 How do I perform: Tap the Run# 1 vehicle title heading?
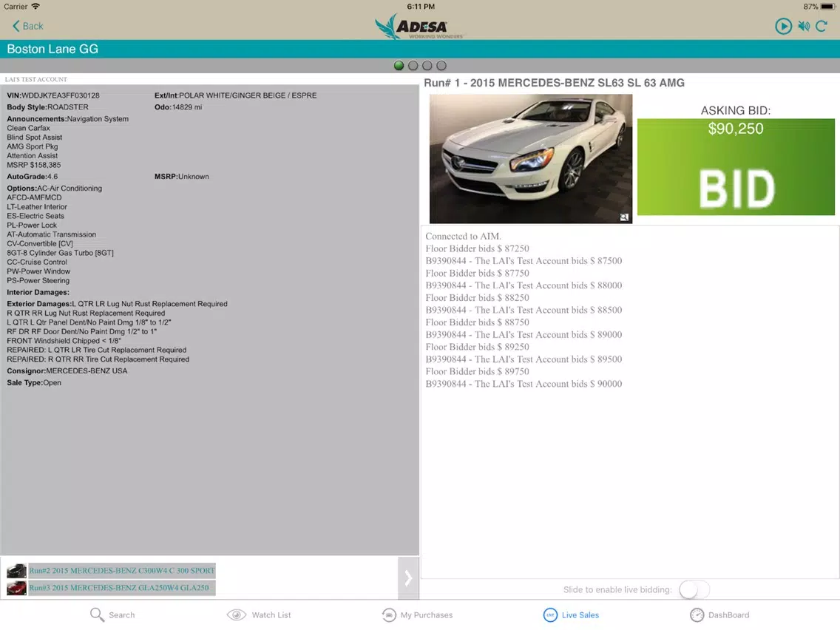pos(554,83)
